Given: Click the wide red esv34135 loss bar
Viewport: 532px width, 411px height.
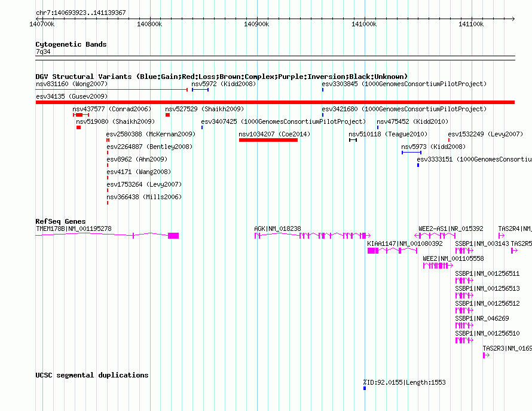Looking at the screenshot, I should pyautogui.click(x=275, y=102).
